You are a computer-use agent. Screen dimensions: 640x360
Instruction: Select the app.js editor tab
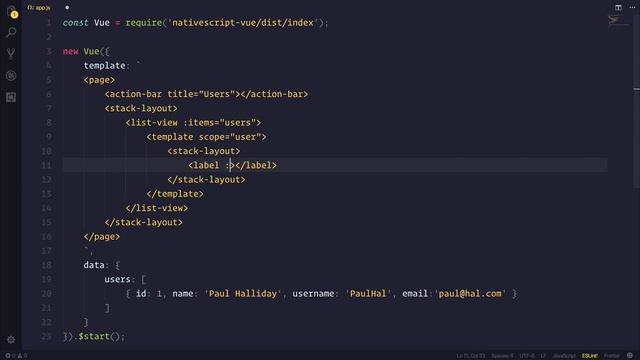[x=39, y=8]
